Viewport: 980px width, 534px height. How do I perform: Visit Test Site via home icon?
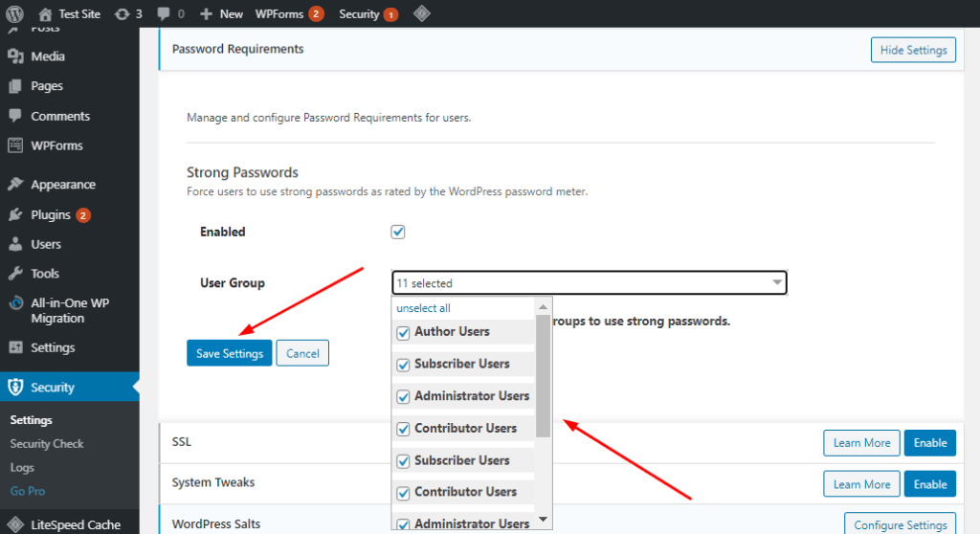click(x=45, y=13)
